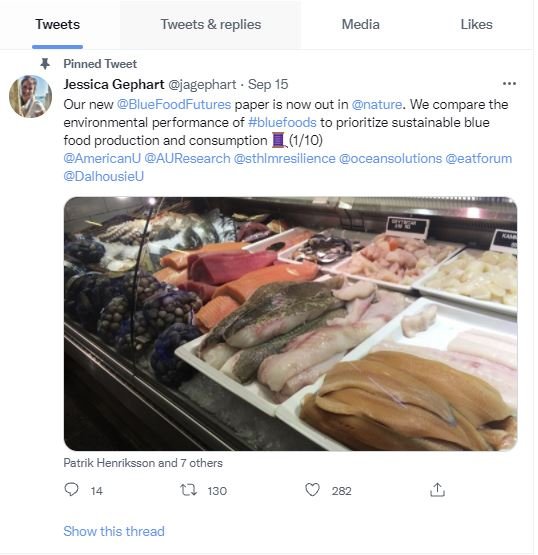Open the share tweet upload icon
The image size is (538, 555).
(x=437, y=490)
